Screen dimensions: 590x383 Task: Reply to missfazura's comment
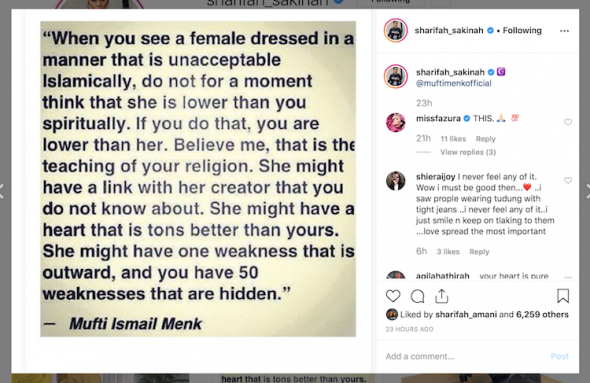click(485, 139)
